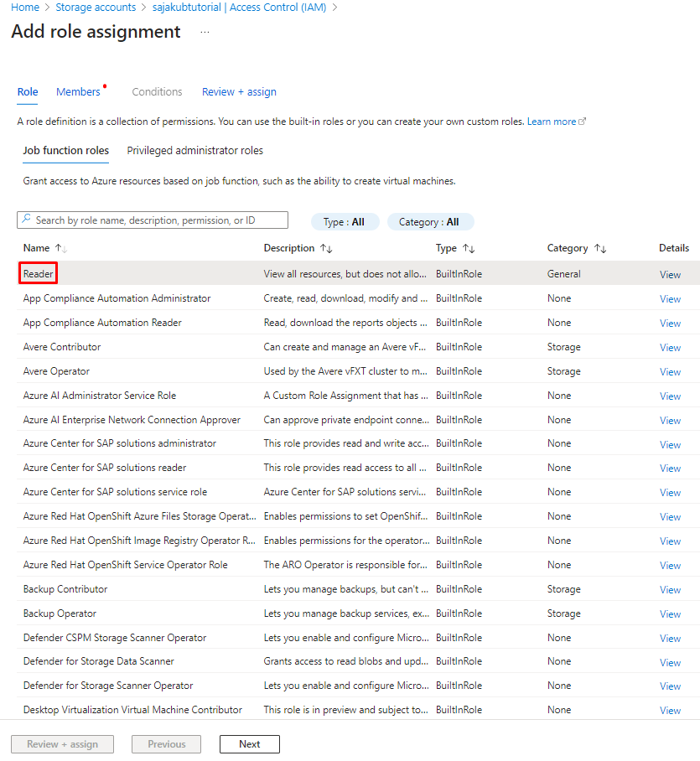This screenshot has height=761, width=700.
Task: Open sajakubtutorial Access Control (IAM) breadcrumb
Action: click(x=239, y=8)
